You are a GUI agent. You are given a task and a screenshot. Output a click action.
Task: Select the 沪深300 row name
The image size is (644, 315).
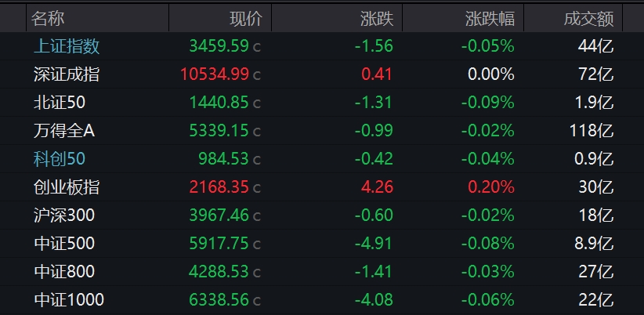pyautogui.click(x=63, y=215)
